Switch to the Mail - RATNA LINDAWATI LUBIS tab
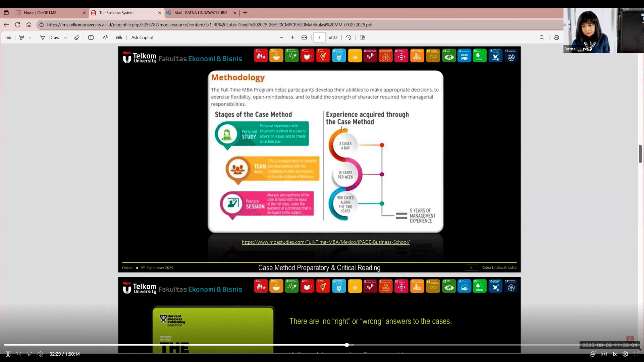The image size is (644, 362). click(x=201, y=13)
